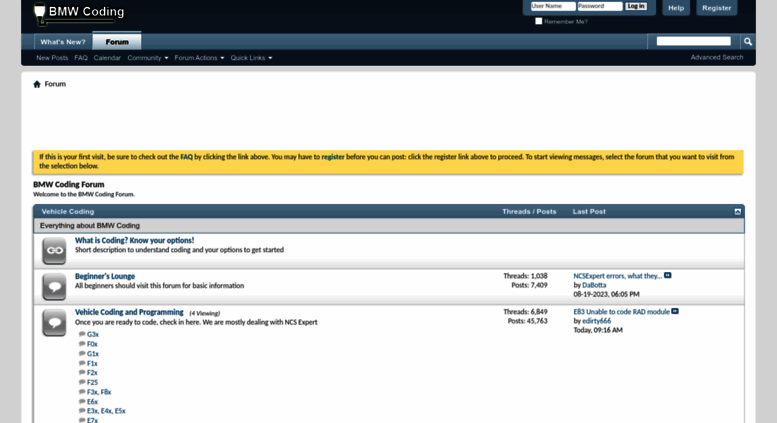Open the E3x, E4x, E5x subforum link

(x=106, y=411)
